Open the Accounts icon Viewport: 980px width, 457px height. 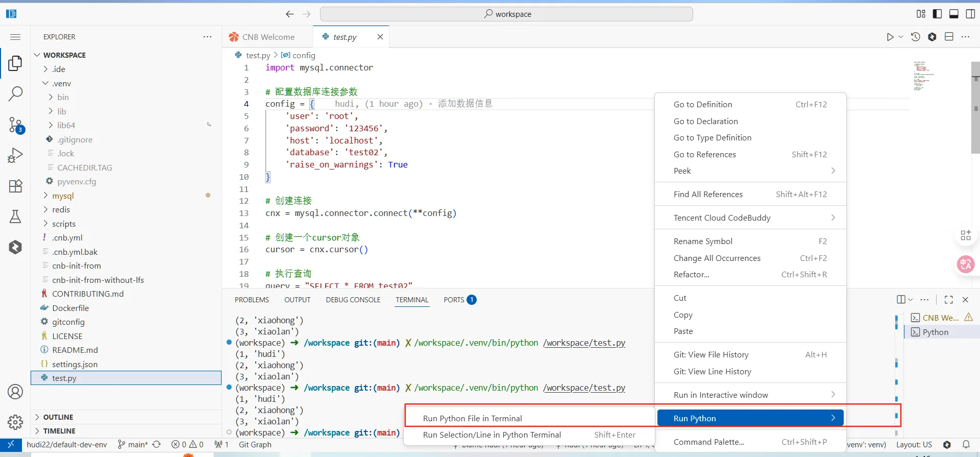click(x=15, y=392)
